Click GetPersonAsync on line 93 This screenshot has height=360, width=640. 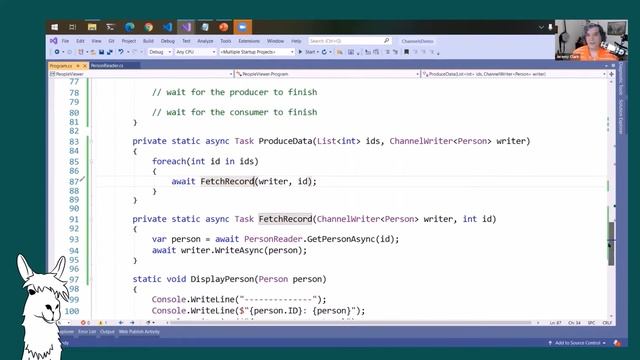pos(341,239)
